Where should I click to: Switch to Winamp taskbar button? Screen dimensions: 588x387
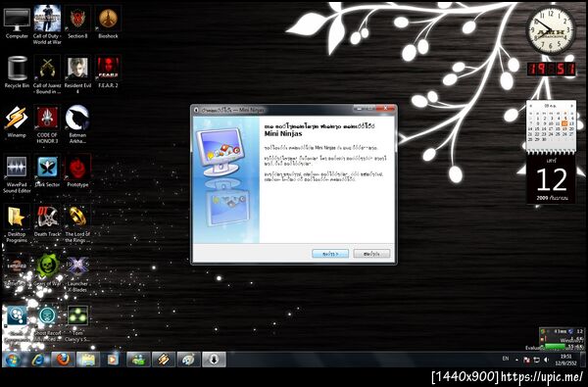[164, 360]
